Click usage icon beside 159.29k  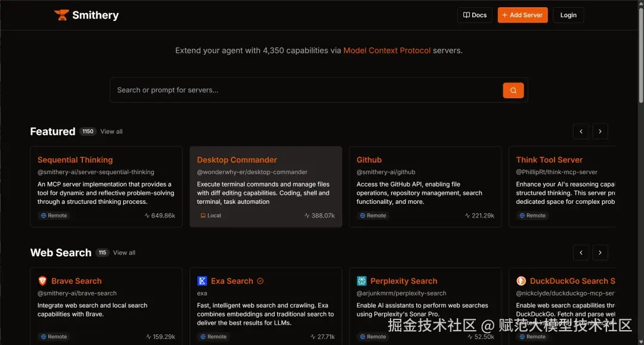coord(148,337)
